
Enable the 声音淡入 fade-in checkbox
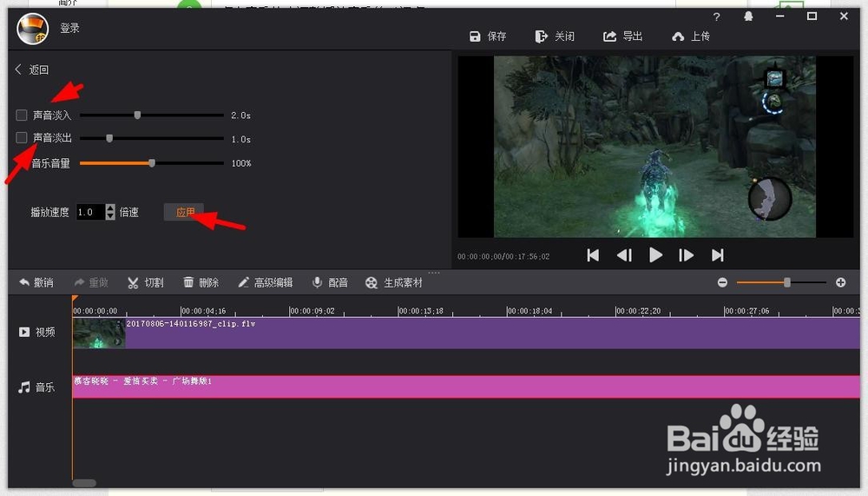tap(22, 115)
